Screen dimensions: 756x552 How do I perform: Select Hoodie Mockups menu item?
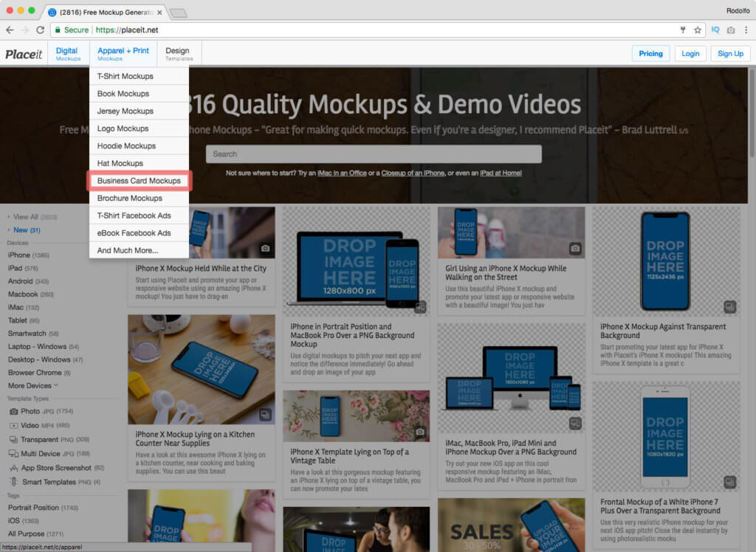(x=139, y=146)
